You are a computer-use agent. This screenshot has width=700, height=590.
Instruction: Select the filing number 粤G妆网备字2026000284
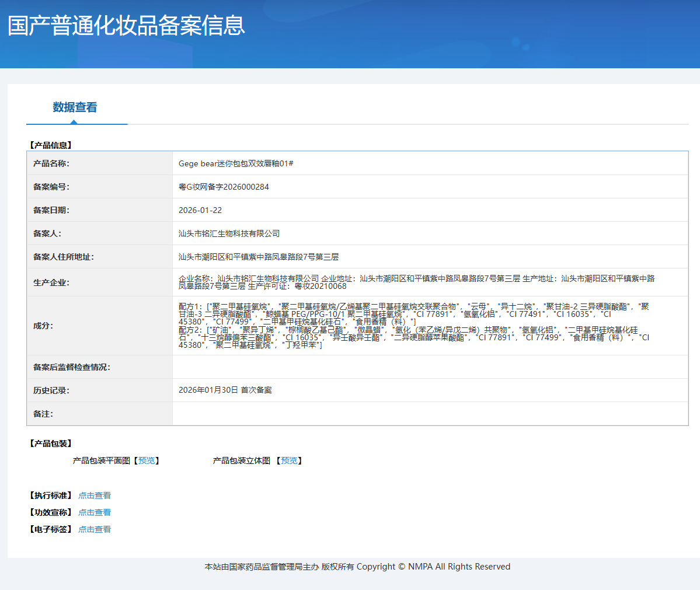[224, 187]
